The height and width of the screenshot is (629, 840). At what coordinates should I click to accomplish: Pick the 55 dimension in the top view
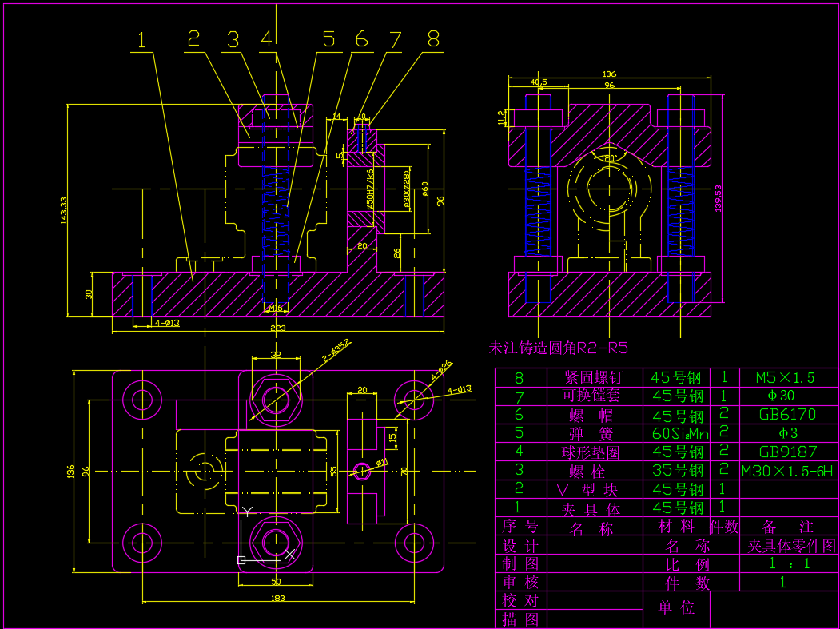[x=334, y=472]
